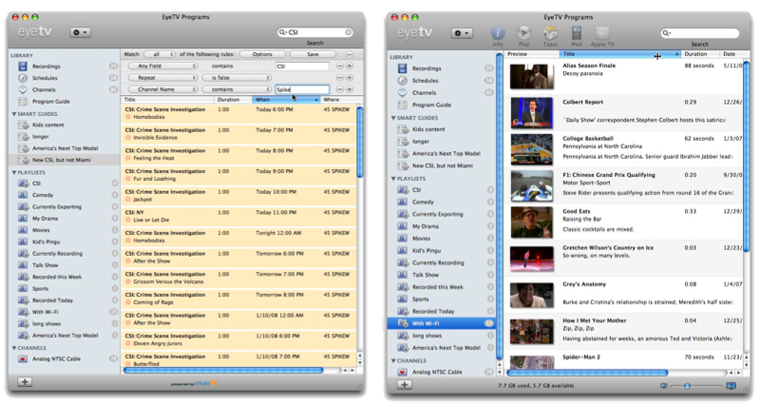Select Analog NTSC Cable in left window
Screen dimensions: 760x407
[56, 359]
